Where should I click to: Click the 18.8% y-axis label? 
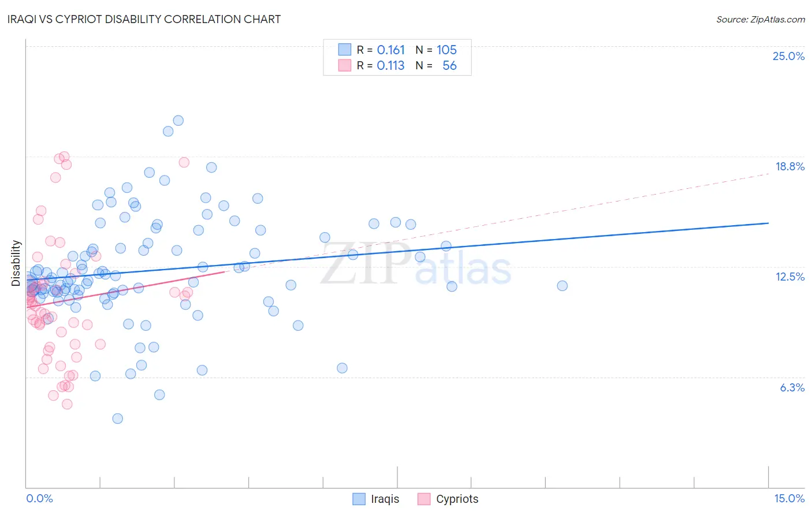[x=790, y=166]
